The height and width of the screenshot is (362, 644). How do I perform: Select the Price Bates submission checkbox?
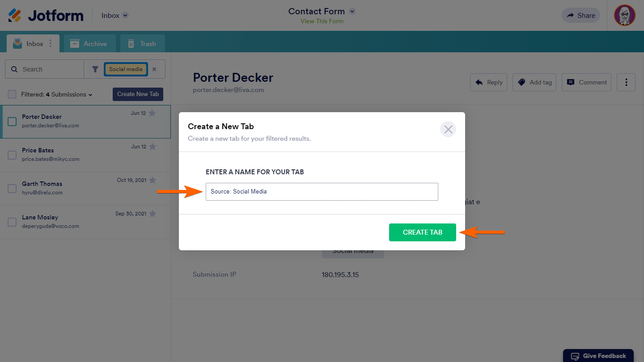[x=13, y=155]
